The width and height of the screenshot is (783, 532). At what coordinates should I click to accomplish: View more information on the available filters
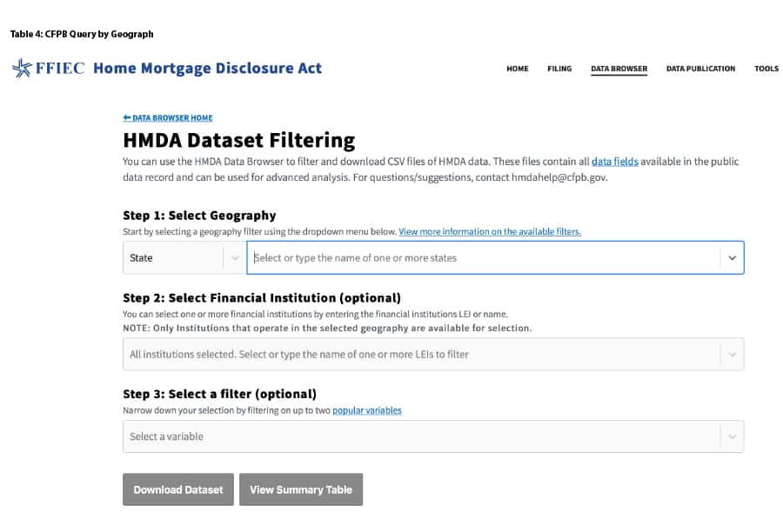[490, 231]
